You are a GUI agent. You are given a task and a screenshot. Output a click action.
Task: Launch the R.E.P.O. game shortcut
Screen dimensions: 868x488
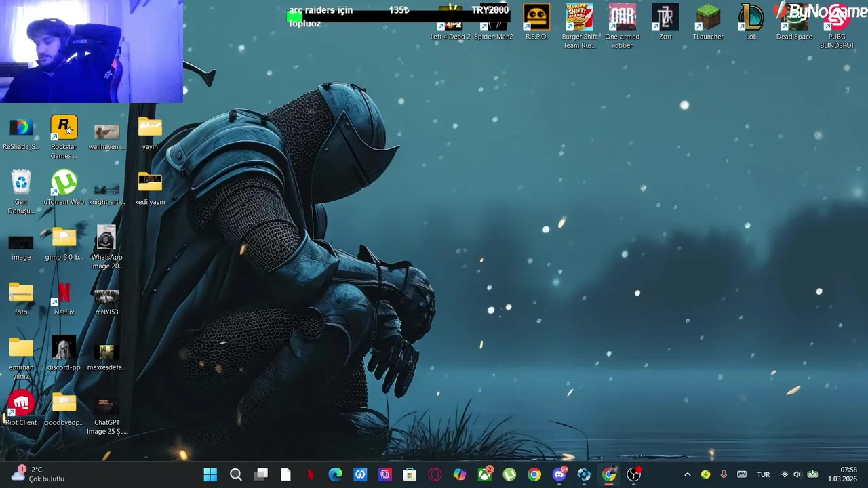pos(536,22)
